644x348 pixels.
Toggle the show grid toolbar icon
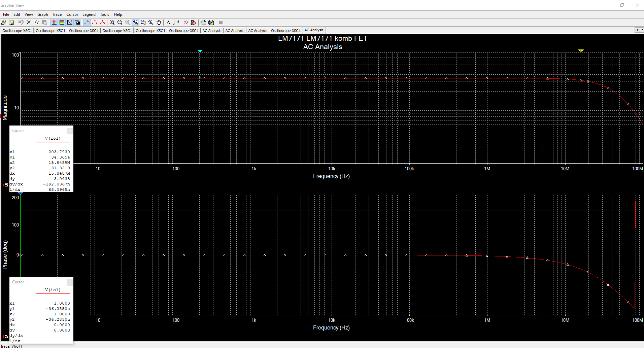(x=54, y=23)
